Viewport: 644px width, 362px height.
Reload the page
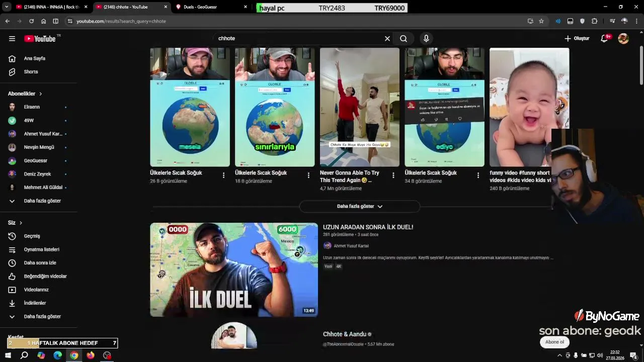[31, 21]
